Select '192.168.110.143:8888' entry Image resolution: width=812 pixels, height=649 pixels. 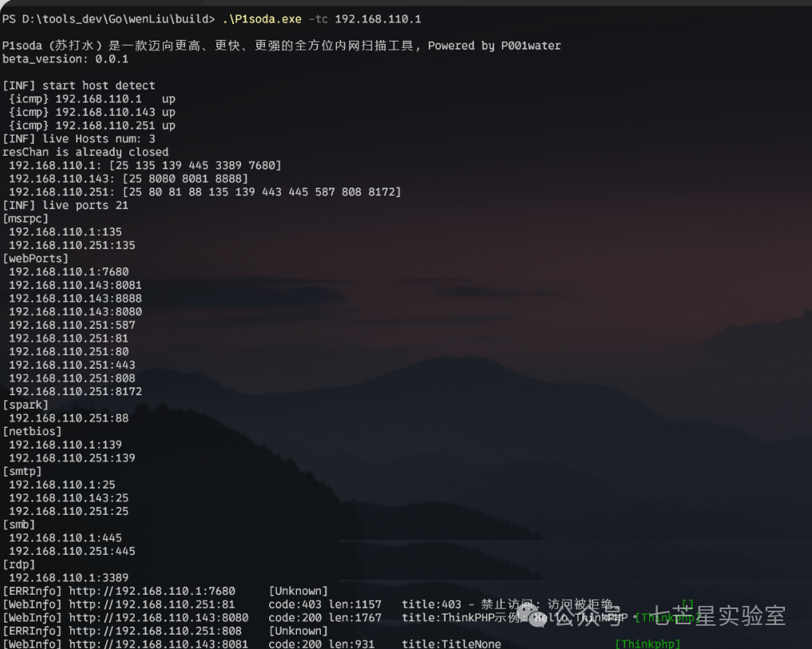[x=75, y=299]
